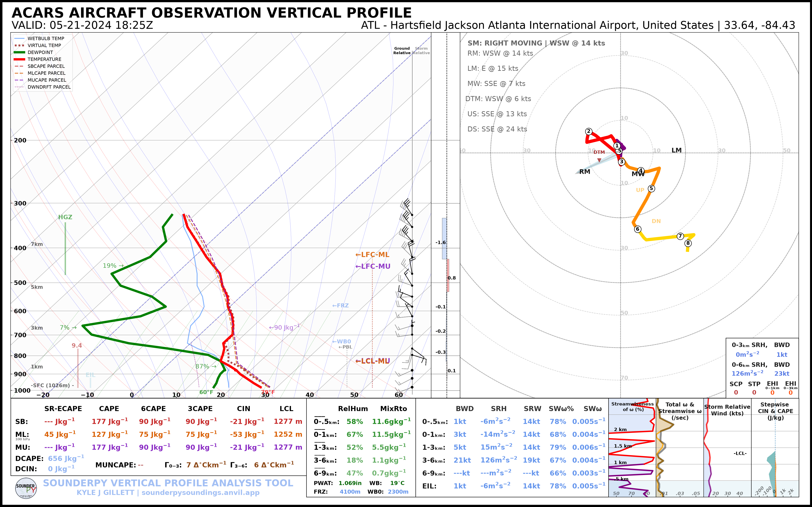Screen dimensions: 812x507
Task: Click the circled 7 km hodograph marker
Action: click(x=680, y=236)
